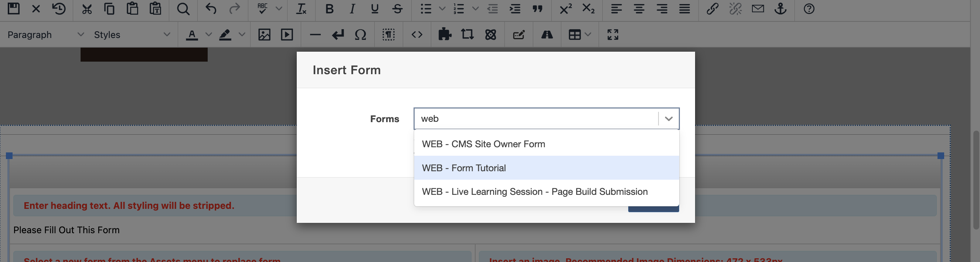Viewport: 980px width, 262px height.
Task: Select WEB - Form Tutorial option
Action: [x=546, y=168]
